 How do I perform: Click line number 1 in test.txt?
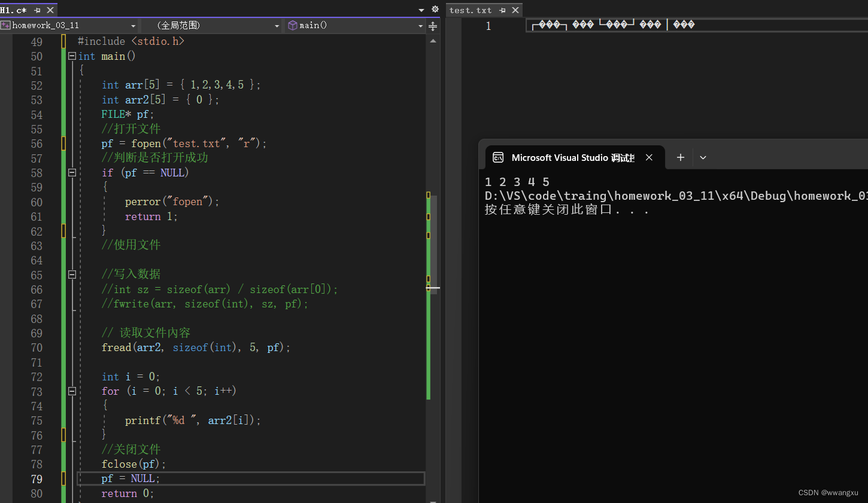tap(488, 26)
